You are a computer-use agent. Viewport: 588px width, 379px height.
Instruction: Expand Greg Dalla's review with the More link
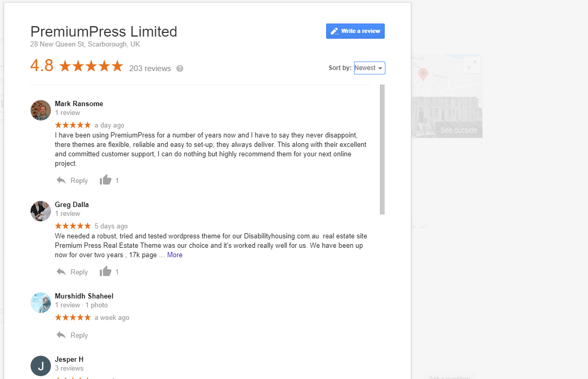point(175,255)
